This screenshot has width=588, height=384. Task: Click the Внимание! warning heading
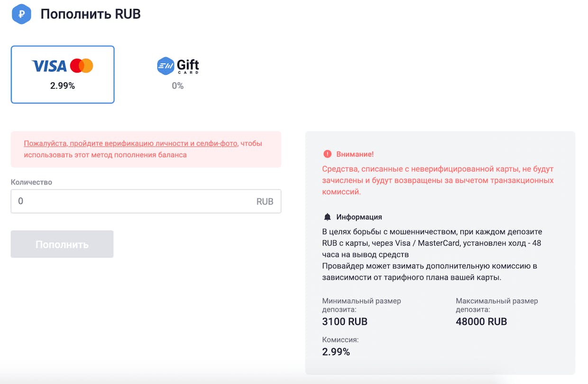[355, 154]
